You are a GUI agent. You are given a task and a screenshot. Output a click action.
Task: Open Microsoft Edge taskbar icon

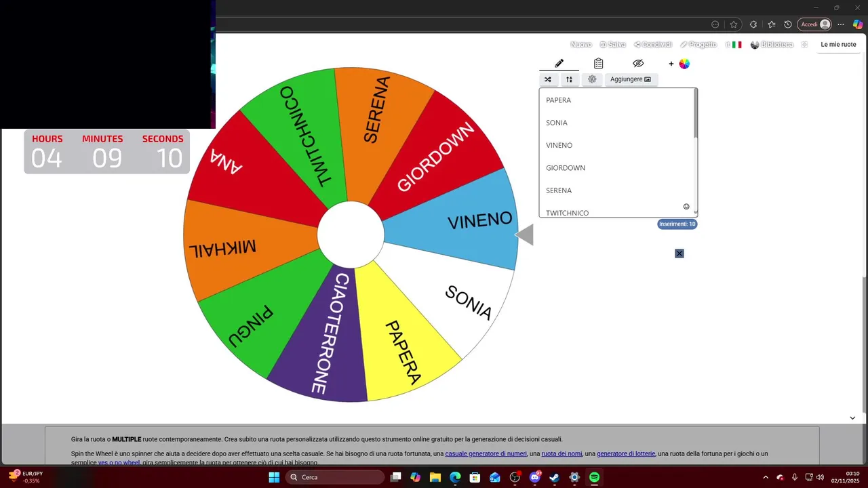point(455,477)
